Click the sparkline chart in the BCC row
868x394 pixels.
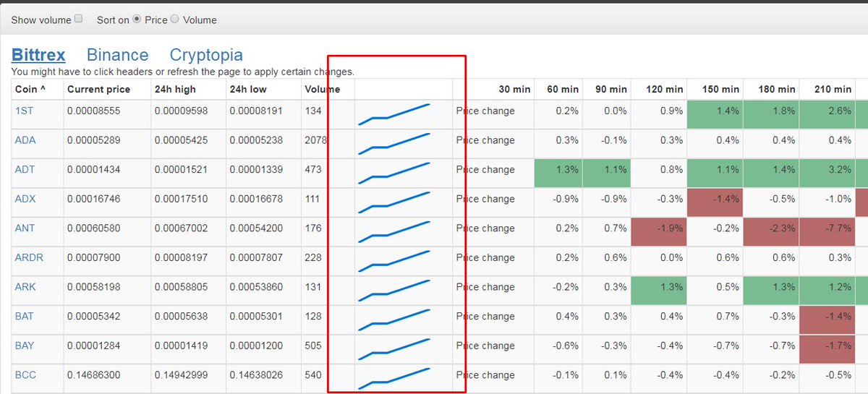click(394, 378)
